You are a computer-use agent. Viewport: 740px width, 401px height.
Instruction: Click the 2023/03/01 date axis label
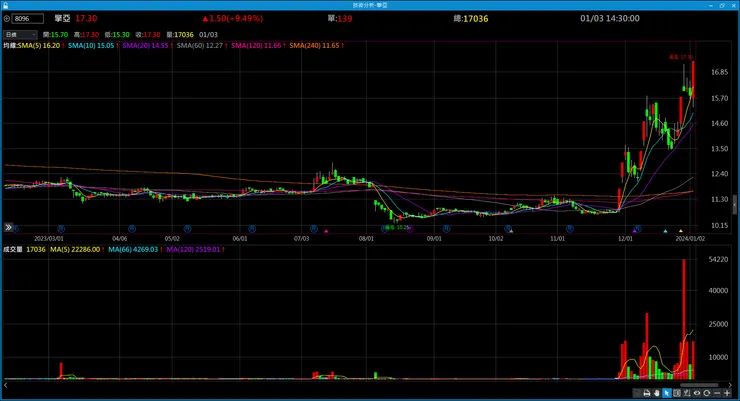click(49, 239)
